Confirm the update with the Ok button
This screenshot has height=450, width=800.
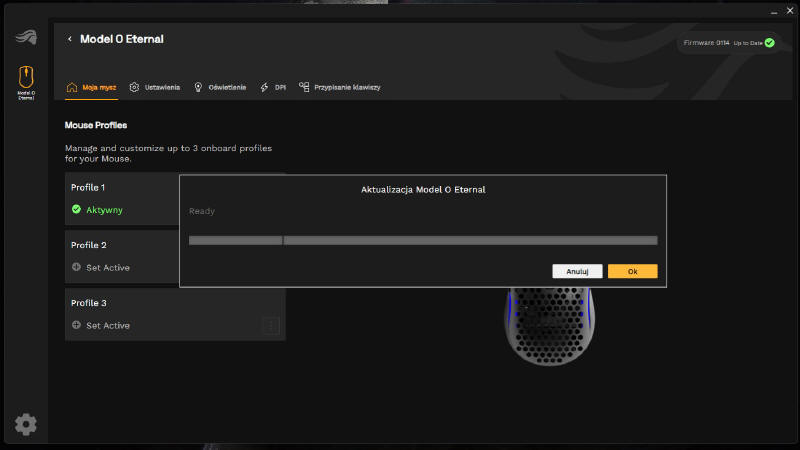tap(632, 271)
